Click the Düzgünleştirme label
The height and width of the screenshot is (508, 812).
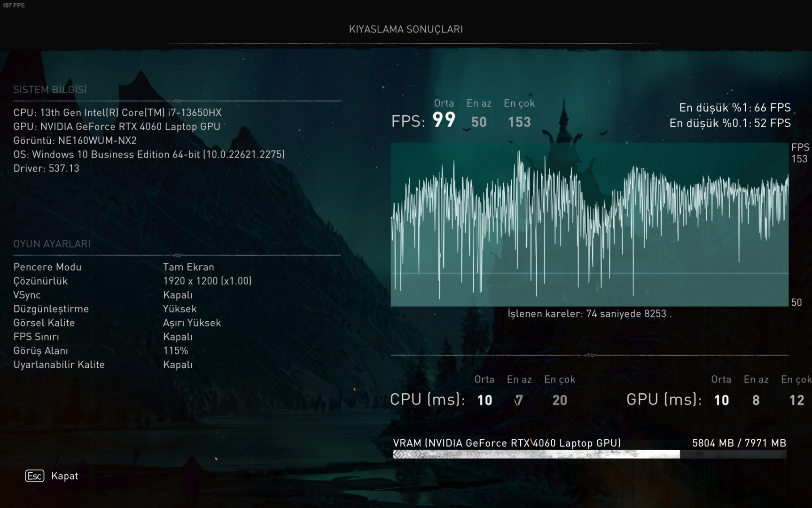pyautogui.click(x=51, y=309)
